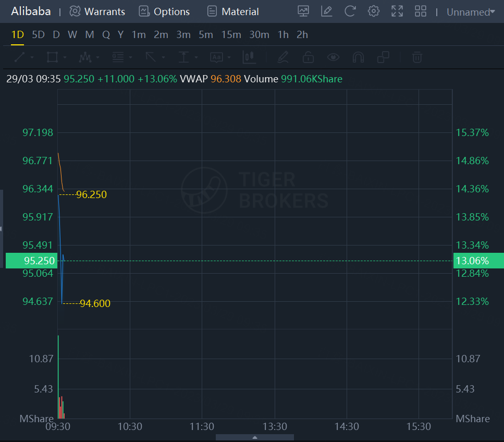
Task: Switch to the weekly W timeframe
Action: coord(72,34)
